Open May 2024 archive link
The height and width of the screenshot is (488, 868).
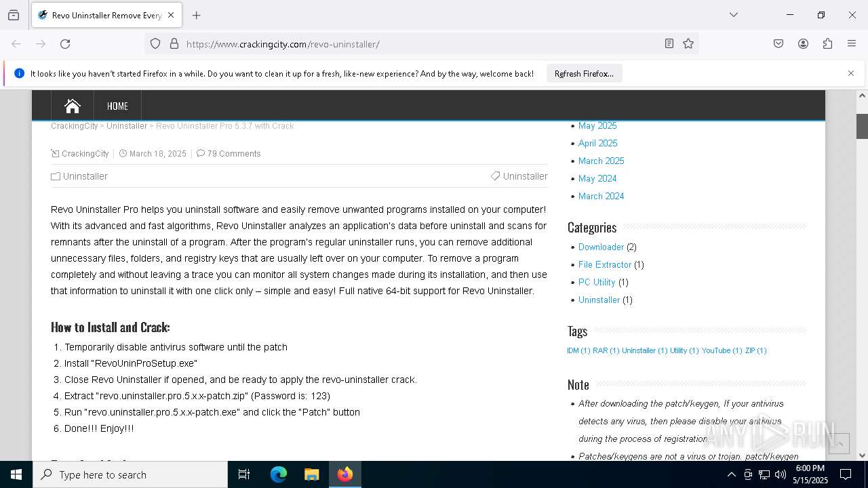597,179
